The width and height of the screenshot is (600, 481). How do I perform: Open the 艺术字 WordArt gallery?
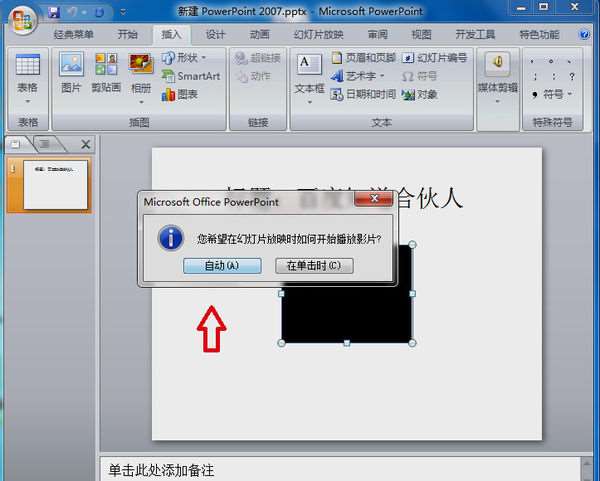[x=357, y=76]
